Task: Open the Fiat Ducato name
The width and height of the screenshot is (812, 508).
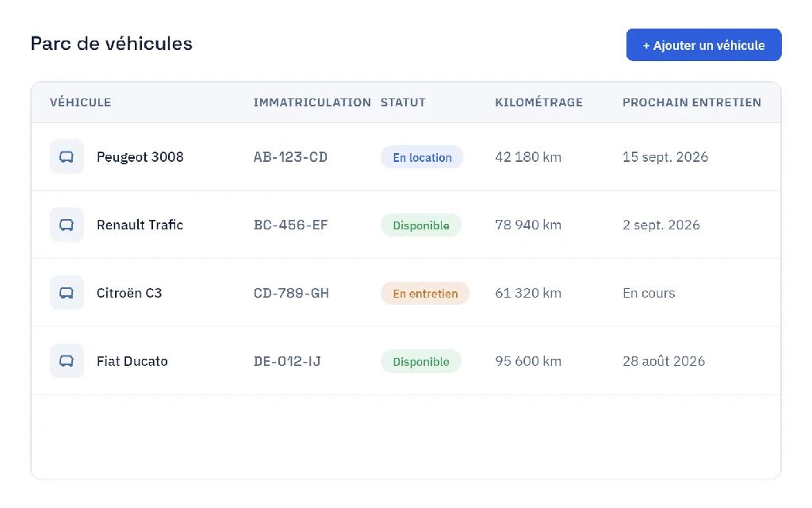Action: click(x=132, y=361)
